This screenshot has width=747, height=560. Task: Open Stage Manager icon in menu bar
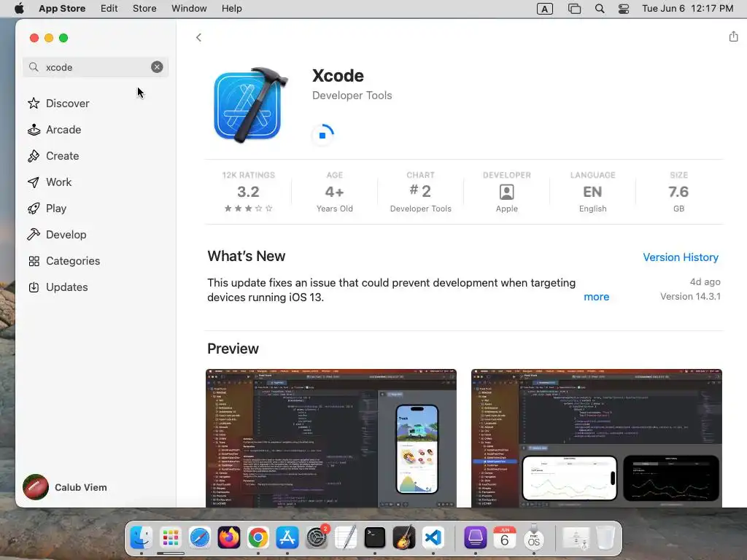point(575,9)
